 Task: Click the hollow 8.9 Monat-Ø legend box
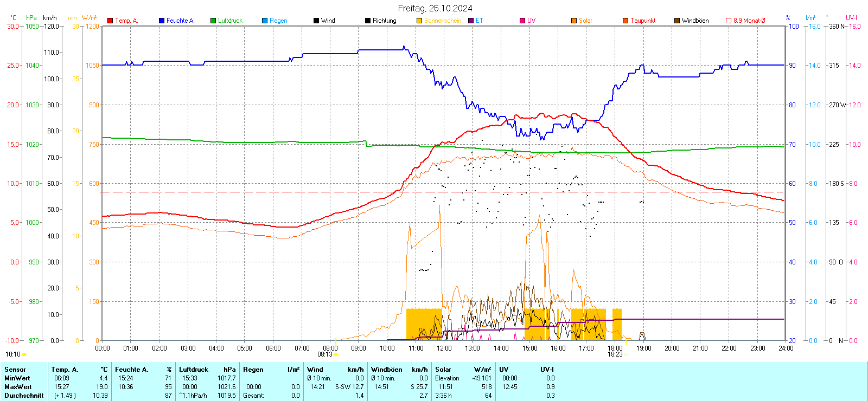coord(729,21)
